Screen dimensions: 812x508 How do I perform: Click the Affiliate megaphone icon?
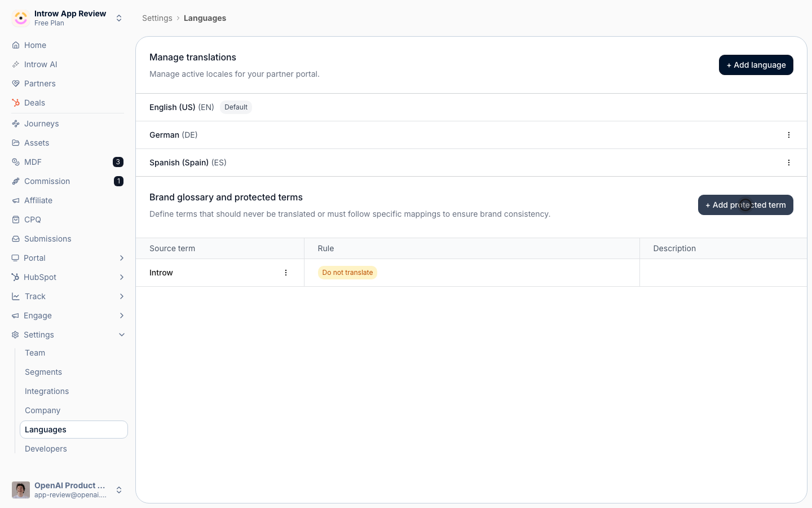coord(16,200)
